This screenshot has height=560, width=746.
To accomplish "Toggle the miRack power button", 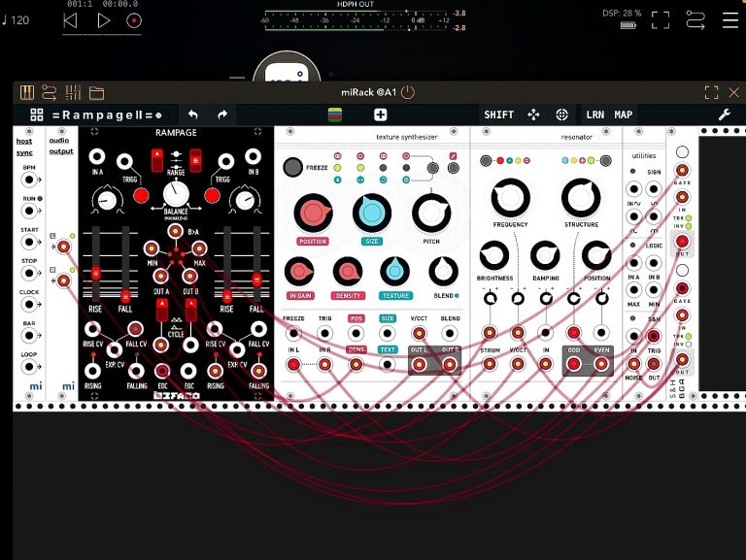I will point(408,92).
